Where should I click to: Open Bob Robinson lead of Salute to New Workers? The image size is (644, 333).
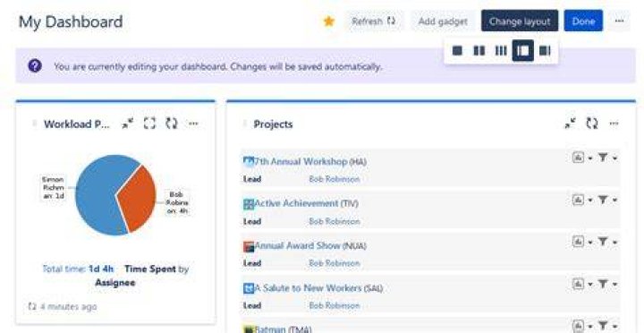point(335,305)
